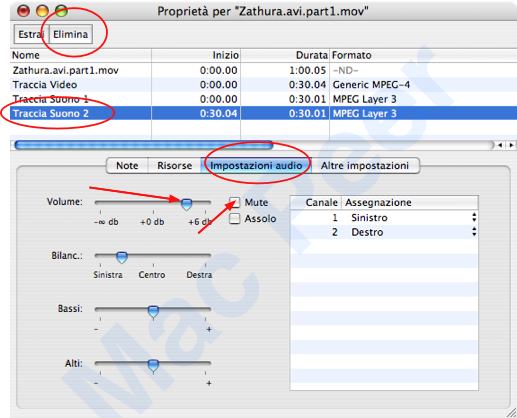
Task: Click the Bassi slider handle
Action: (153, 311)
